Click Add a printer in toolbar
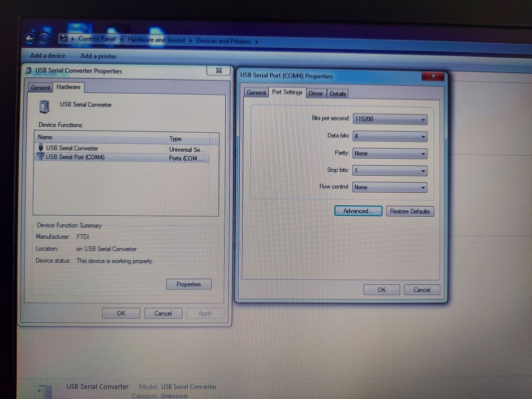532x399 pixels. tap(98, 56)
